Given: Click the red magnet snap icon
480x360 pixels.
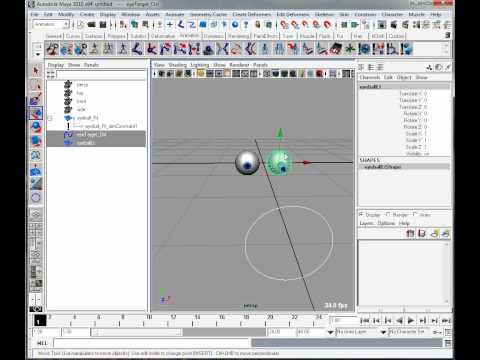Looking at the screenshot, I should [327, 24].
